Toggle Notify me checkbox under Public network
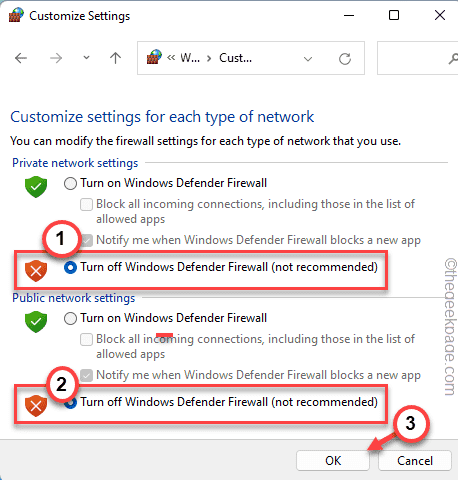Image resolution: width=458 pixels, height=480 pixels. click(x=86, y=375)
